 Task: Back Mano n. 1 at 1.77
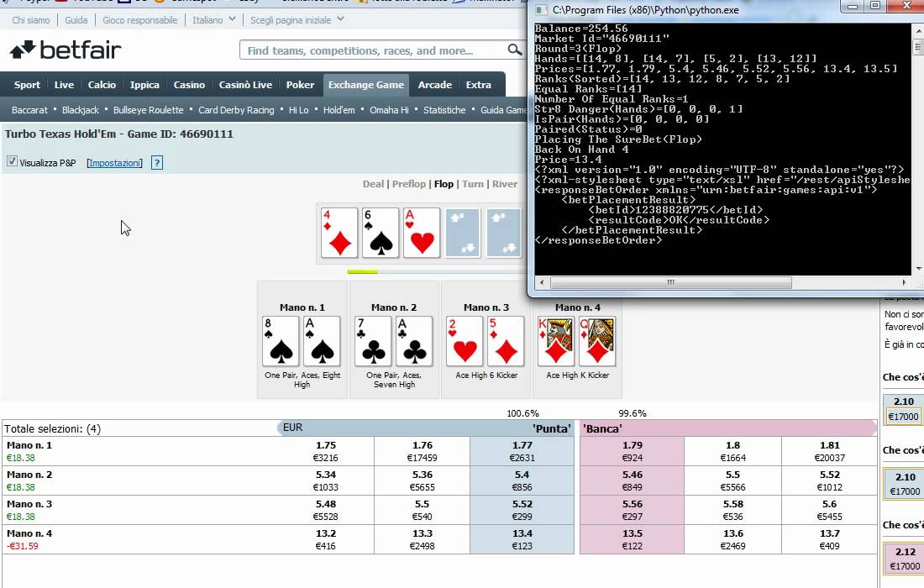pos(522,451)
